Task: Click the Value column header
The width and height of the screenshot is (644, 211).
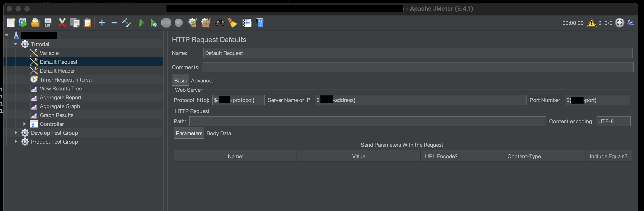Action: (359, 156)
